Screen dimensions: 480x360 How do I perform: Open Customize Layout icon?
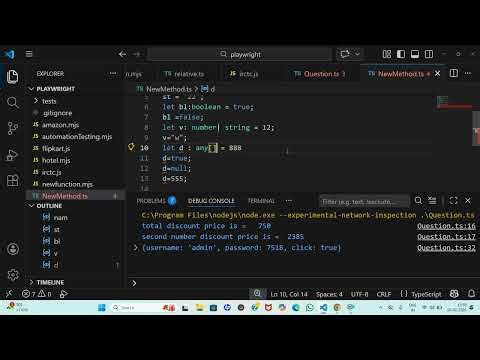[387, 54]
